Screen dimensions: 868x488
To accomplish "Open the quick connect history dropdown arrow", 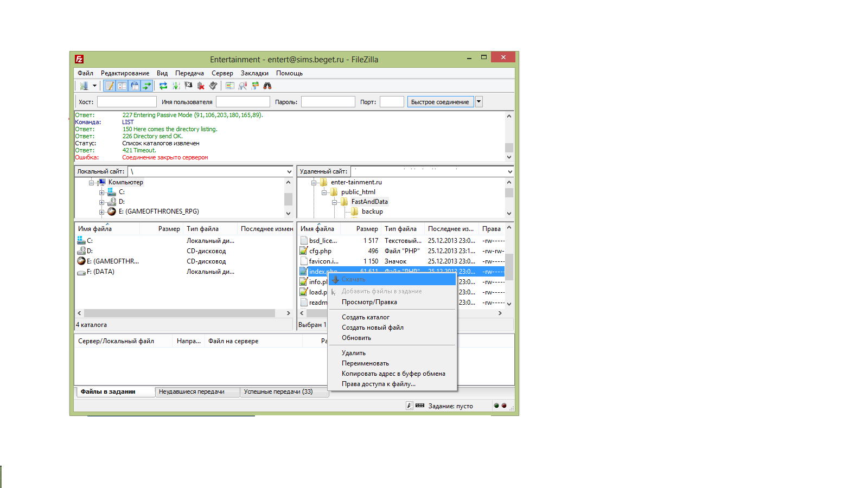I will click(x=479, y=101).
